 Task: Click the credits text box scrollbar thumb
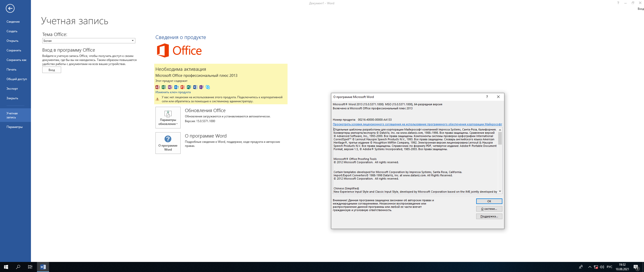pyautogui.click(x=500, y=138)
